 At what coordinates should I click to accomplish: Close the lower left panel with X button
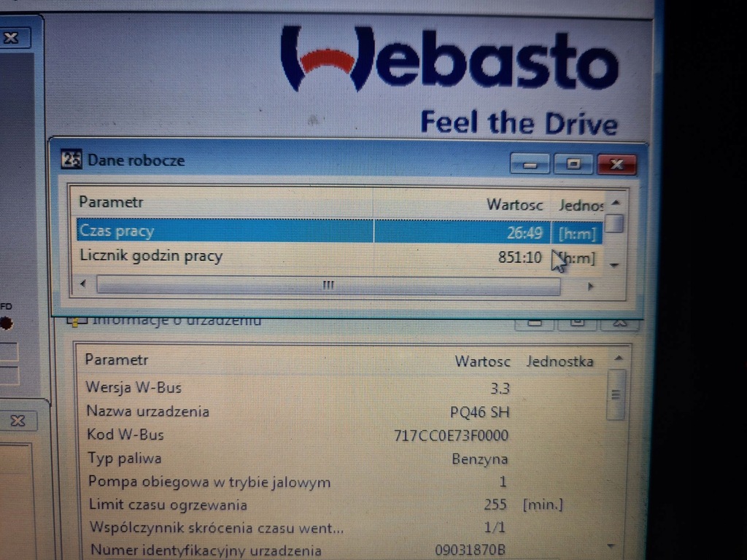[18, 421]
